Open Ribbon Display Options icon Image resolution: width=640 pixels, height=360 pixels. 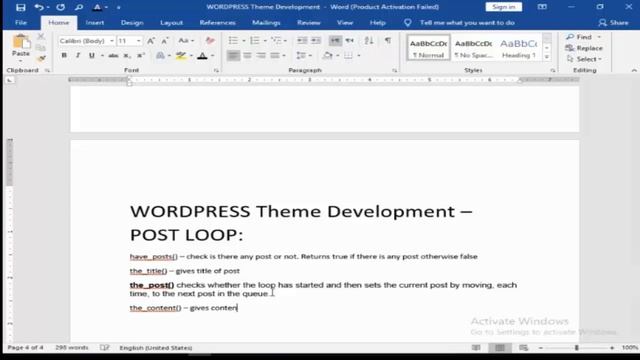coord(542,7)
